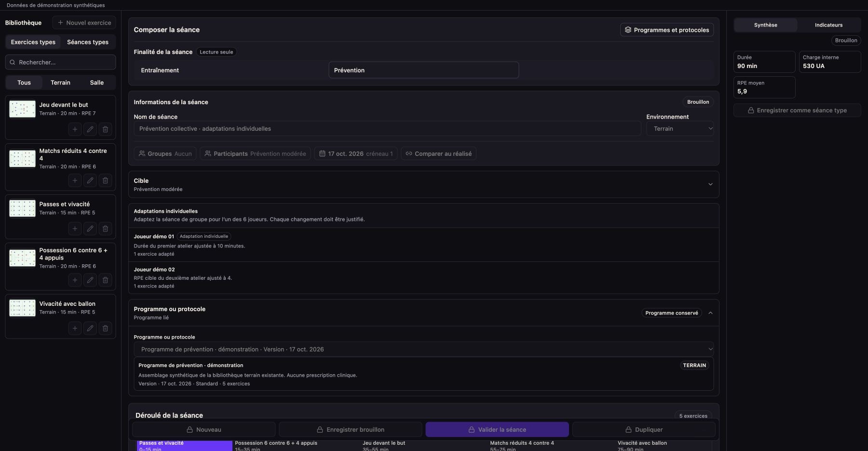Open the Programme de prévention version dropdown
The height and width of the screenshot is (451, 868).
coord(424,349)
